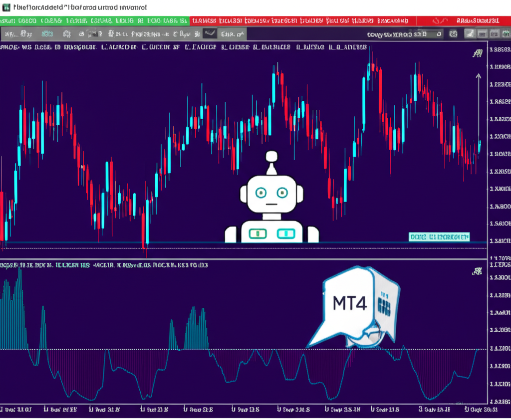The image size is (511, 420).
Task: Click the robot Expert Advisor icon
Action: 271,200
